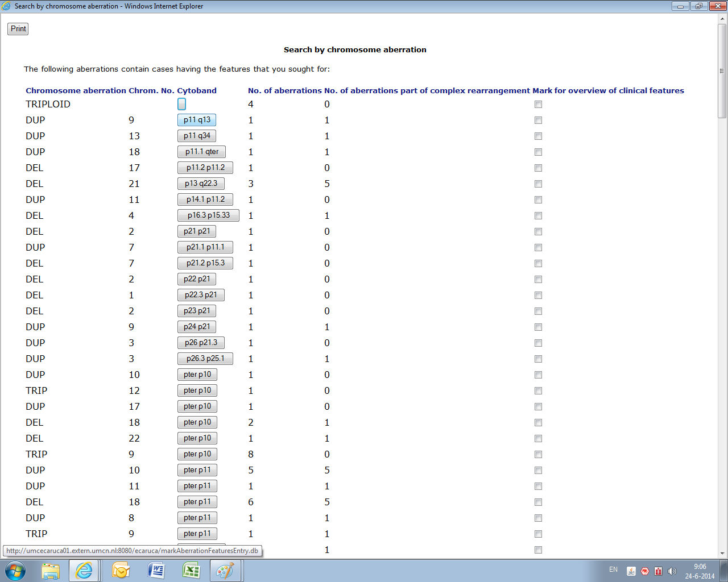Mark DEL 4 p16.3 p15.33 for overview

pyautogui.click(x=538, y=216)
